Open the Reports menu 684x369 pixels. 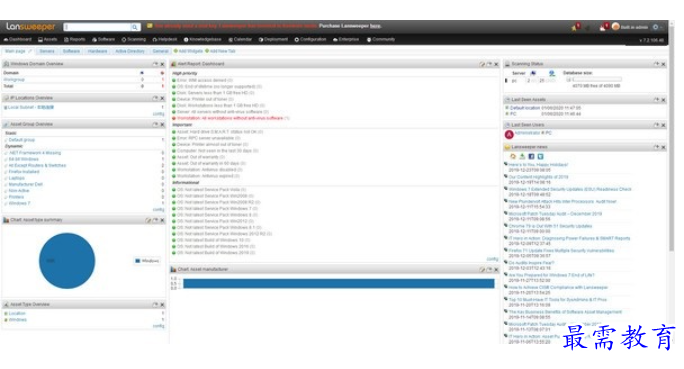click(x=75, y=39)
